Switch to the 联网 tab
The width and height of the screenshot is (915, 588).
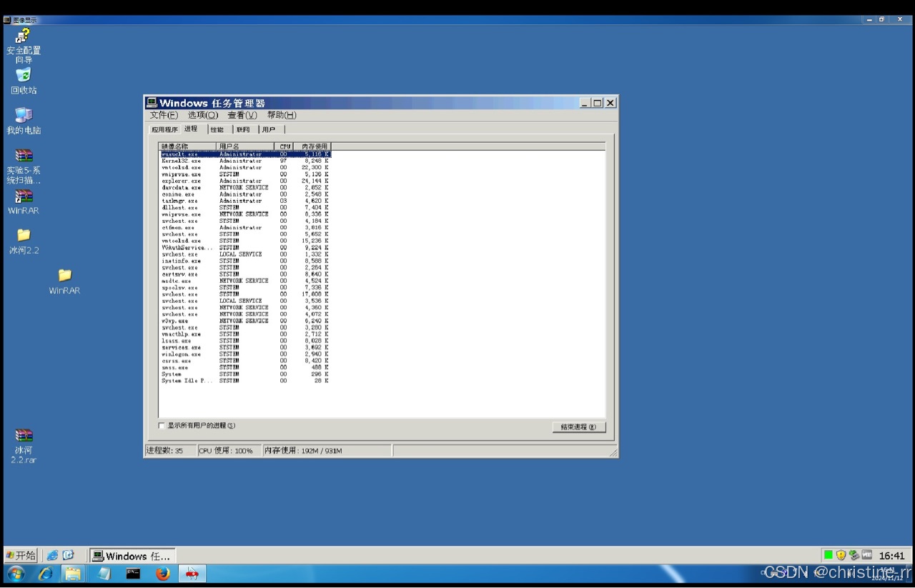click(x=244, y=129)
